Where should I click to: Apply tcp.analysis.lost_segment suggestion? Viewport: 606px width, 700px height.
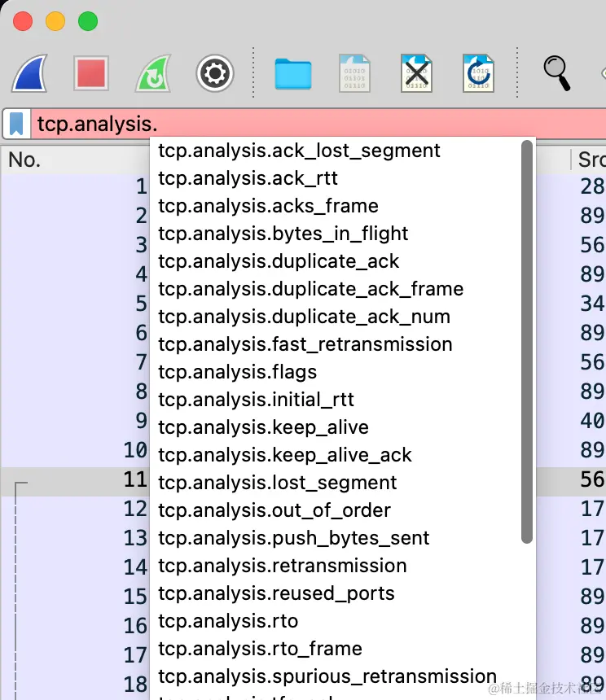[x=277, y=483]
